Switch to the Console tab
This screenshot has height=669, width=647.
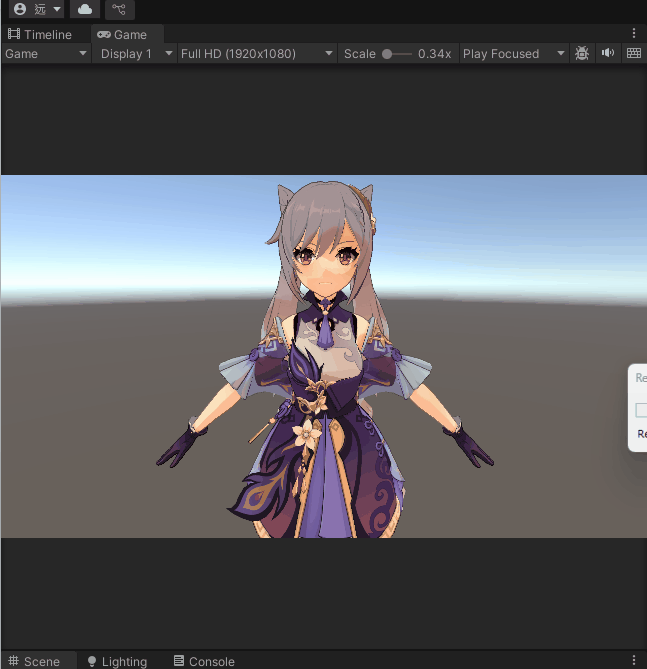204,661
